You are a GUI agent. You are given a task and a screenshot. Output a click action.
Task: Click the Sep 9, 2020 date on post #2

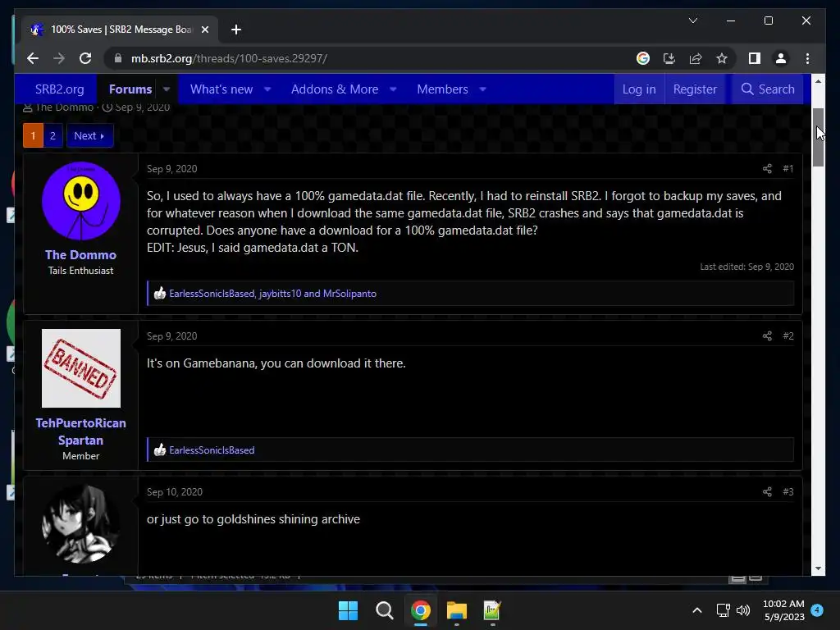coord(172,336)
